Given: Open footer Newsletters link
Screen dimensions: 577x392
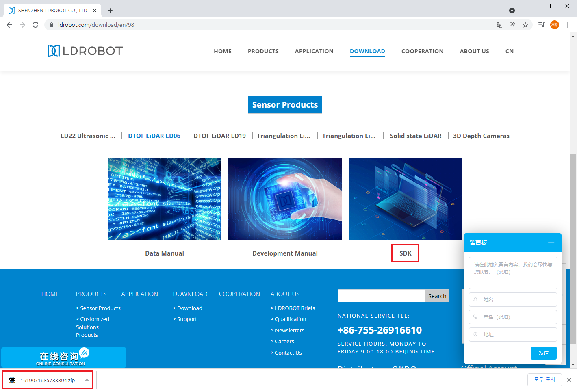Looking at the screenshot, I should pos(288,331).
